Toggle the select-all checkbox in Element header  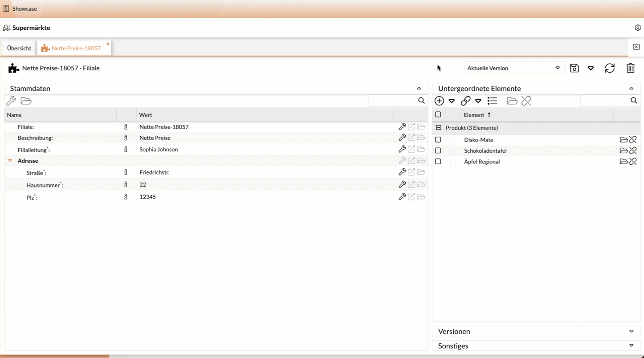[x=438, y=115]
